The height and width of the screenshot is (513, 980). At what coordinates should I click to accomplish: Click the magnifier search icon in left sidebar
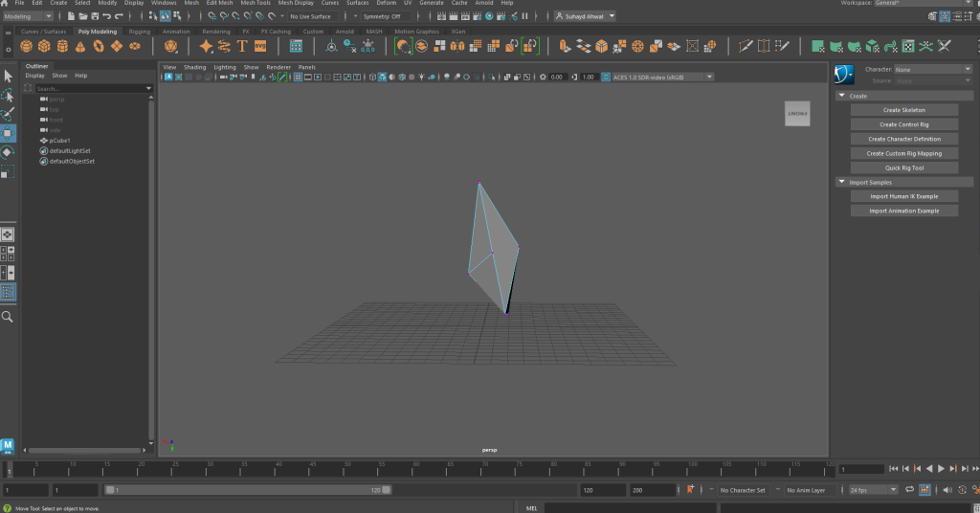[x=8, y=317]
